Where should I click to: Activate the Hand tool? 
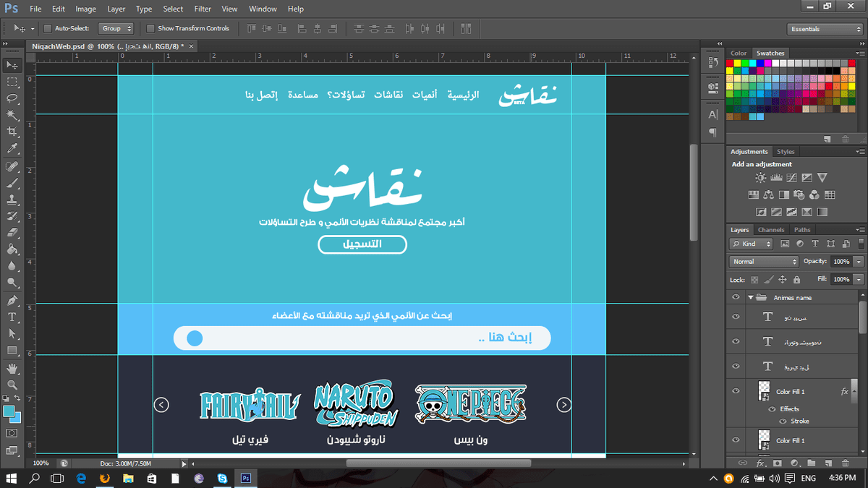tap(12, 368)
